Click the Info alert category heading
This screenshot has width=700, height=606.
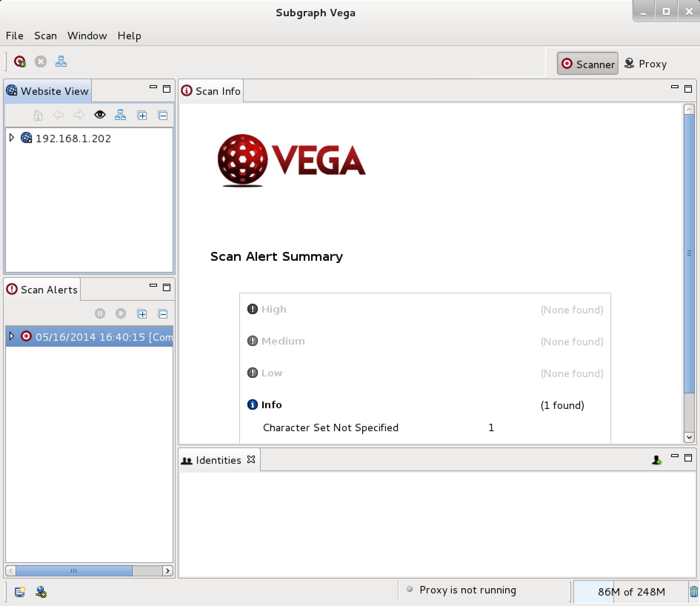[x=271, y=405]
